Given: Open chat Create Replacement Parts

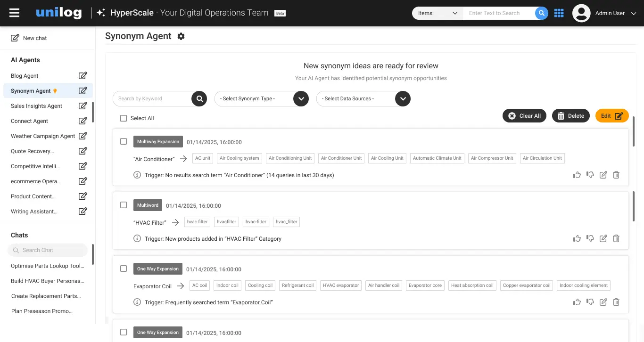Looking at the screenshot, I should pyautogui.click(x=46, y=296).
